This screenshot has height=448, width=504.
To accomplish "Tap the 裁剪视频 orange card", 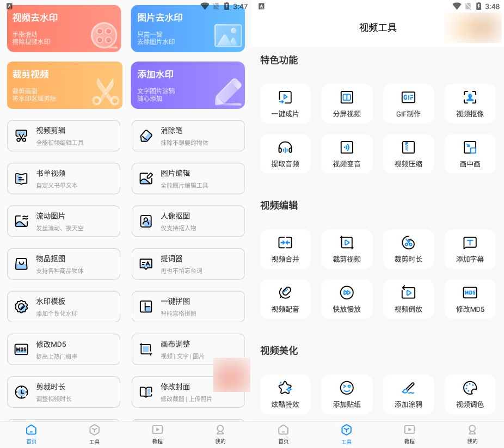I will coord(65,85).
